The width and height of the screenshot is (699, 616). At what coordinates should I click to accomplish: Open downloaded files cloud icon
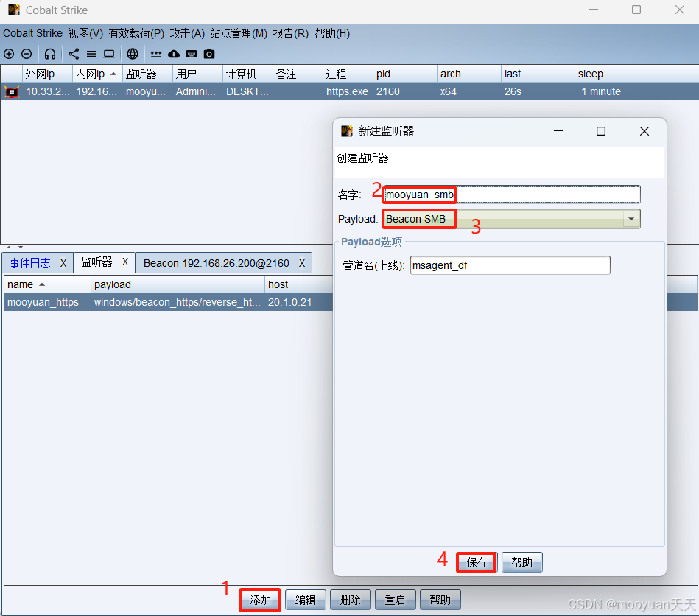click(x=174, y=54)
